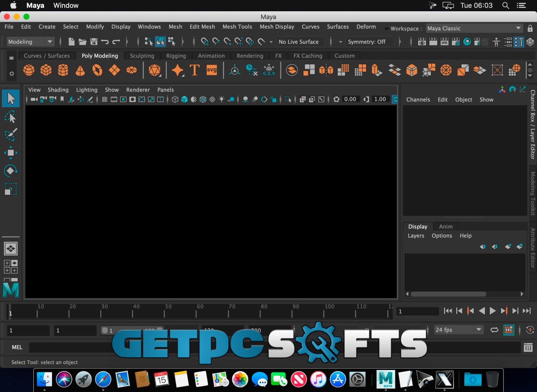
Task: Select the Paint Selection tool
Action: 11,135
